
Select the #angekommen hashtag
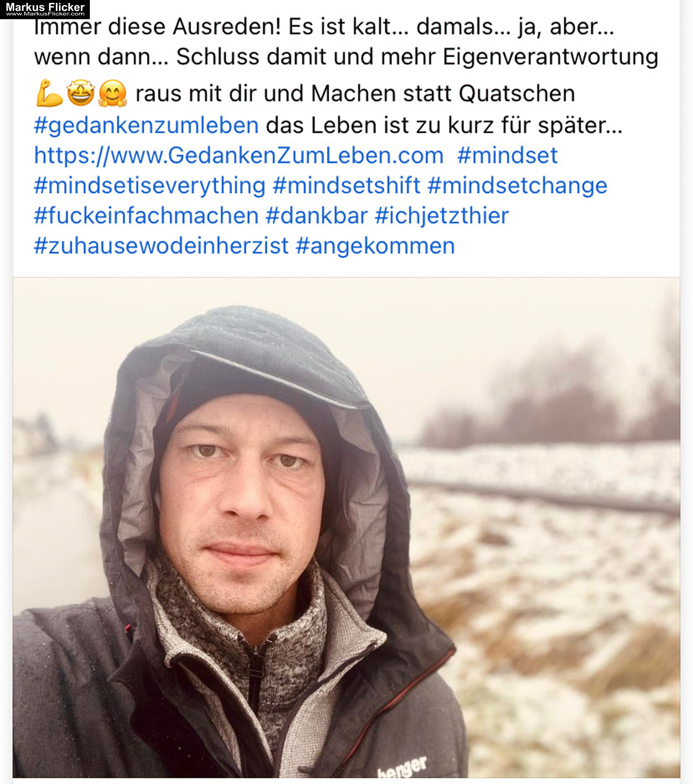[375, 246]
